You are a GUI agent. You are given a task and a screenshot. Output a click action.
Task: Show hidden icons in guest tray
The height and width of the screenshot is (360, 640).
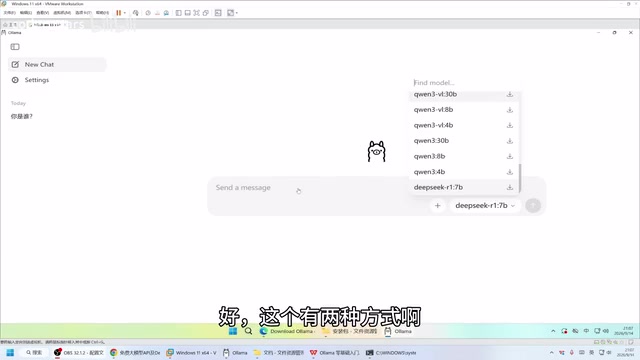(x=553, y=331)
